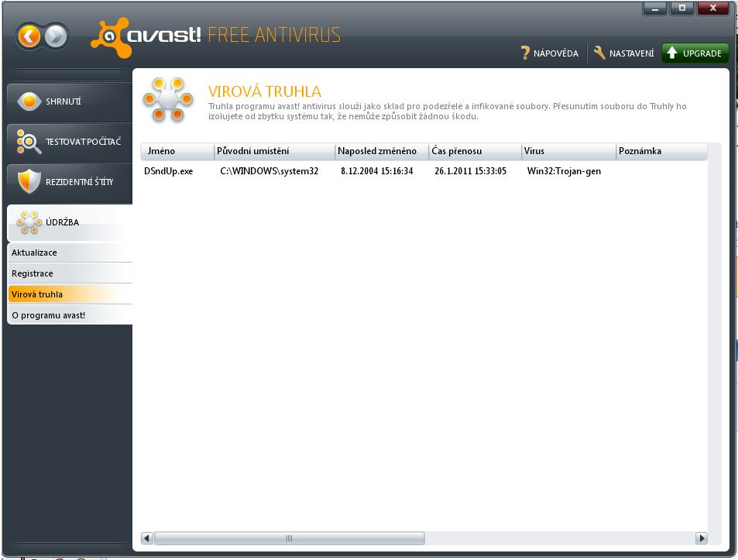Click the Nastavení wrench icon
The height and width of the screenshot is (560, 738).
tap(599, 53)
